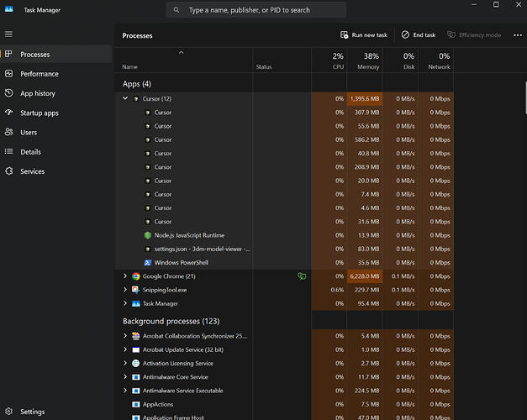
Task: Click the Node.js JavaScript Runtime icon
Action: (148, 235)
